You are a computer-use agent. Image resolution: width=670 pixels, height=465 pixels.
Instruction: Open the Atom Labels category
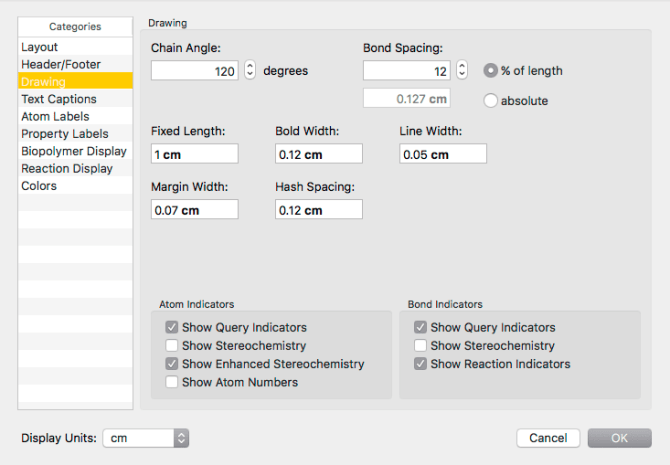55,116
